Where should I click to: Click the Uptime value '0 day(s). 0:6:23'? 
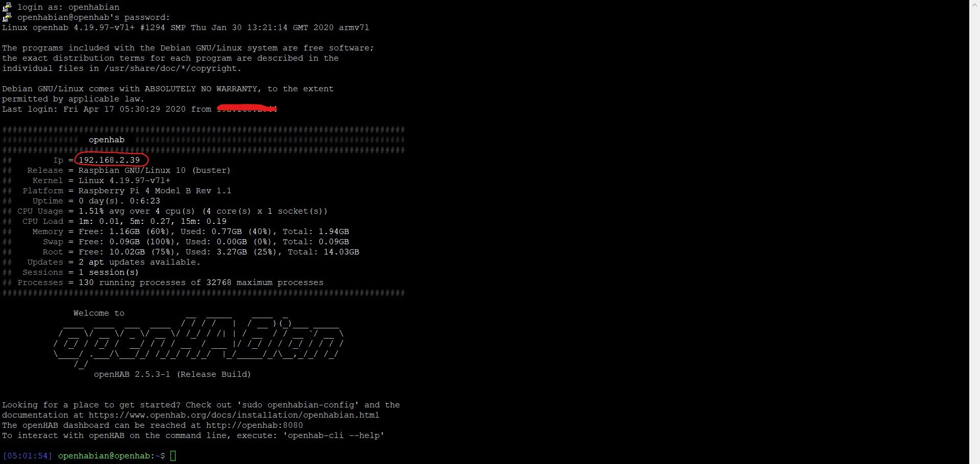tap(119, 201)
